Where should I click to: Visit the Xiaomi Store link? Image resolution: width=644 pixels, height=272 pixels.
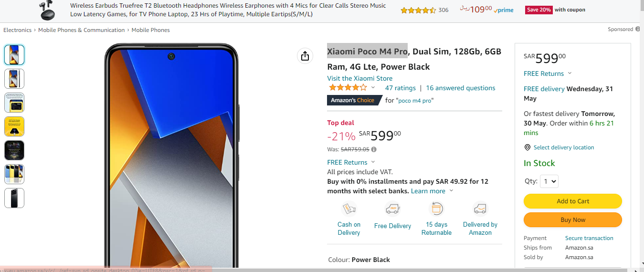[x=360, y=78]
